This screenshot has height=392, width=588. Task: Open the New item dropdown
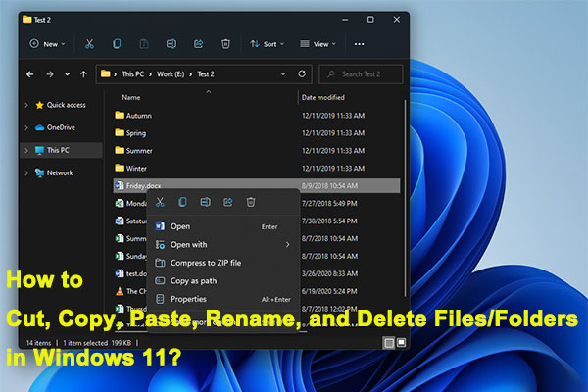point(48,44)
